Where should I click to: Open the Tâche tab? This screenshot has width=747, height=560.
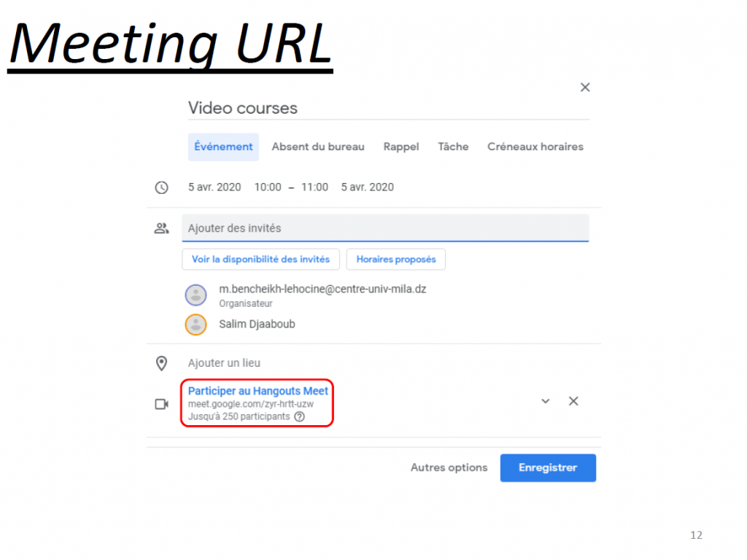point(453,147)
